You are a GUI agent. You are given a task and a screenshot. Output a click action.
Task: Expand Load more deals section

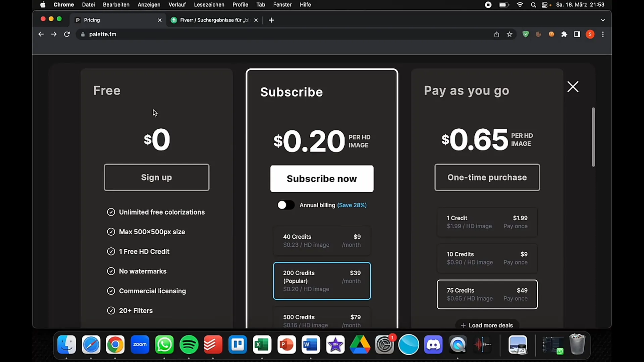(487, 325)
